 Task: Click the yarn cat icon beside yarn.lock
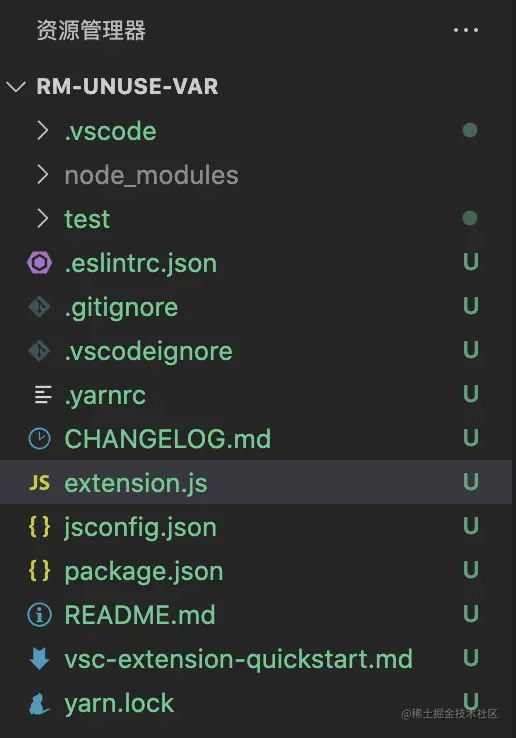pyautogui.click(x=39, y=703)
